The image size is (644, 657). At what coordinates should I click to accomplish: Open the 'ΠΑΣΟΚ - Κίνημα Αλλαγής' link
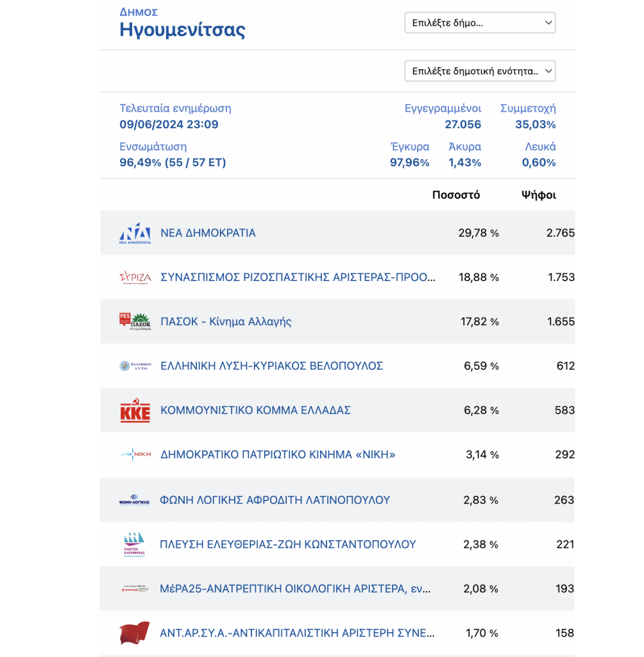click(x=226, y=321)
